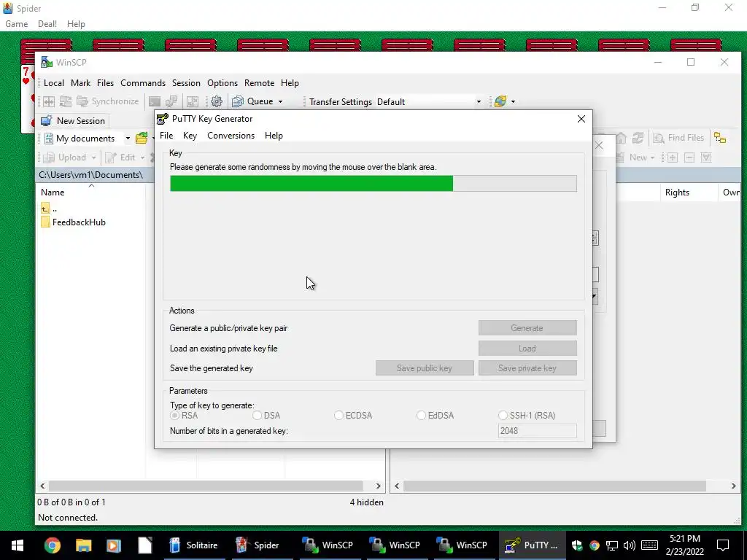Click the local panel horizontal scrollbar
The width and height of the screenshot is (747, 560).
tap(210, 486)
